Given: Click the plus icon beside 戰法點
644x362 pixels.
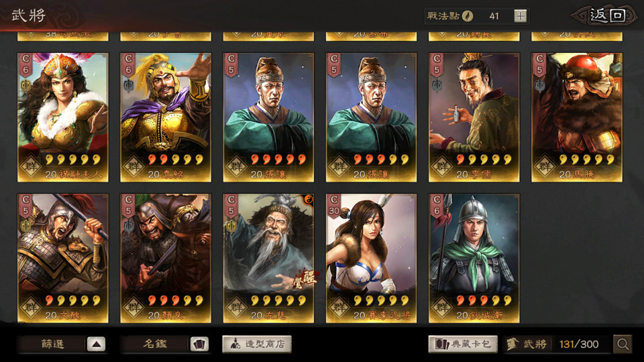Looking at the screenshot, I should pos(521,16).
